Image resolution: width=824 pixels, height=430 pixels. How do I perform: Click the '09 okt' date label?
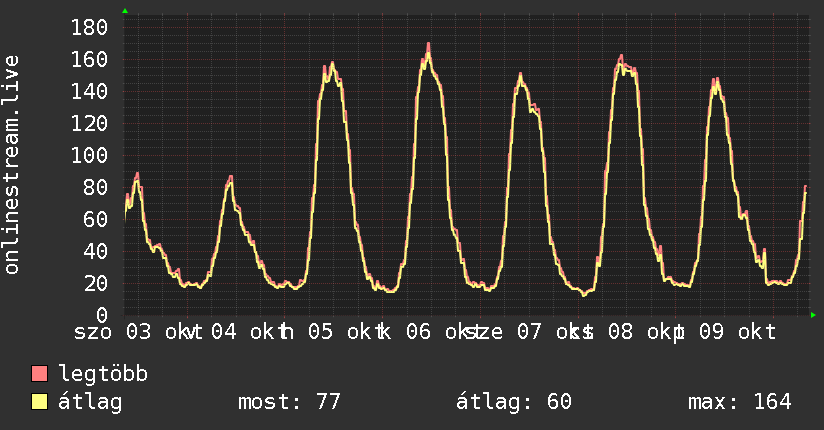pyautogui.click(x=738, y=332)
